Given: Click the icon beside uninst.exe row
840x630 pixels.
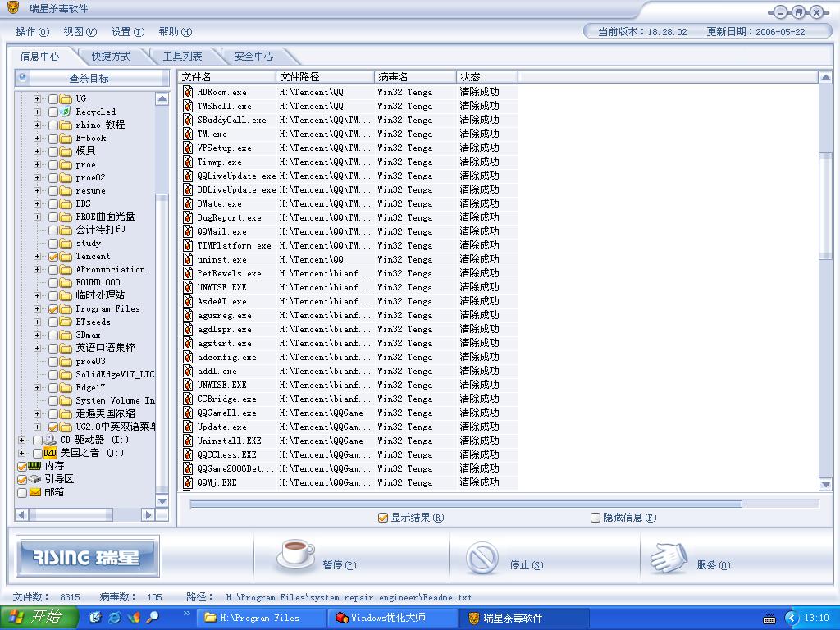Looking at the screenshot, I should tap(188, 258).
